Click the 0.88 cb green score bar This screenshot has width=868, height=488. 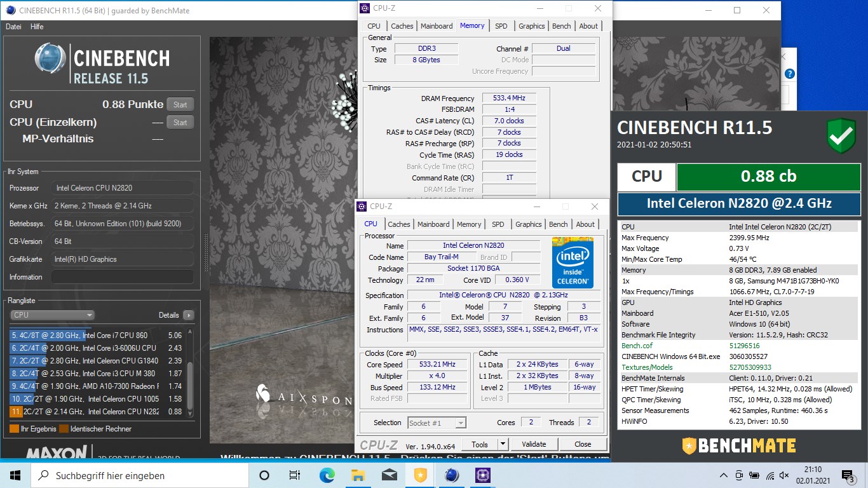pyautogui.click(x=768, y=176)
